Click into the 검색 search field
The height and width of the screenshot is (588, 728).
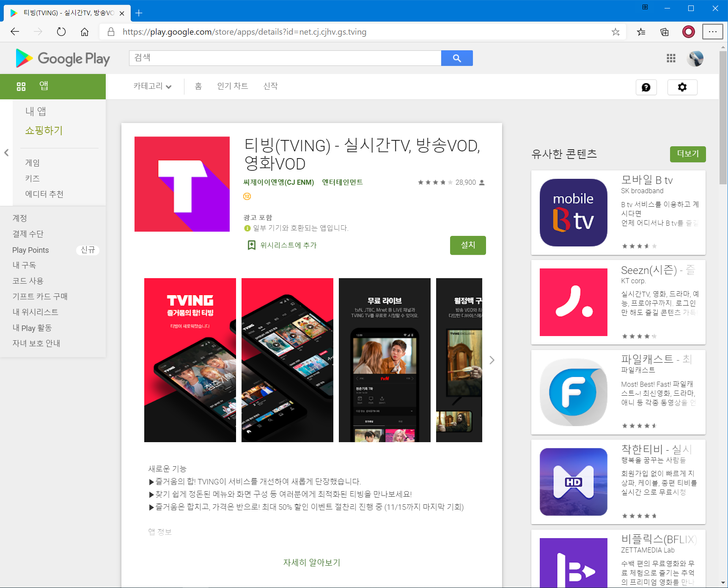click(285, 58)
